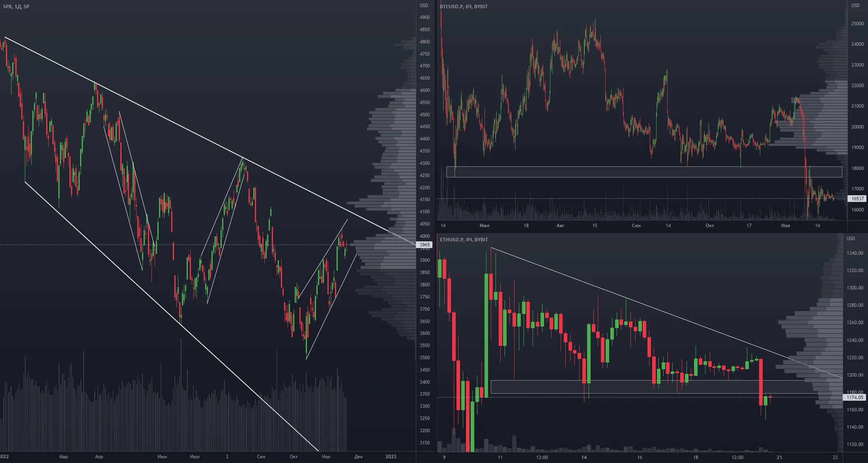Viewport: 868px width, 463px height.
Task: Click the 9 label on ETH time axis
Action: [x=444, y=457]
